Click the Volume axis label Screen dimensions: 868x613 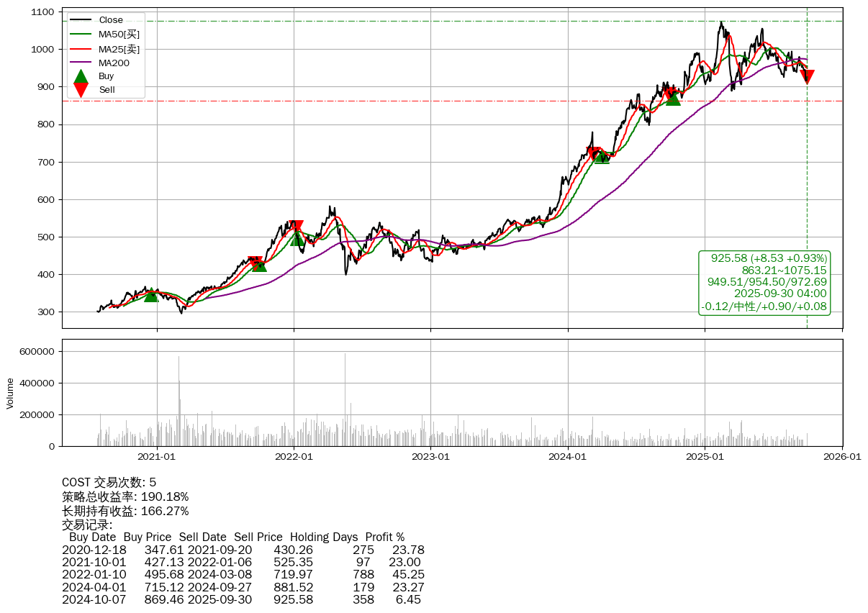tap(10, 393)
